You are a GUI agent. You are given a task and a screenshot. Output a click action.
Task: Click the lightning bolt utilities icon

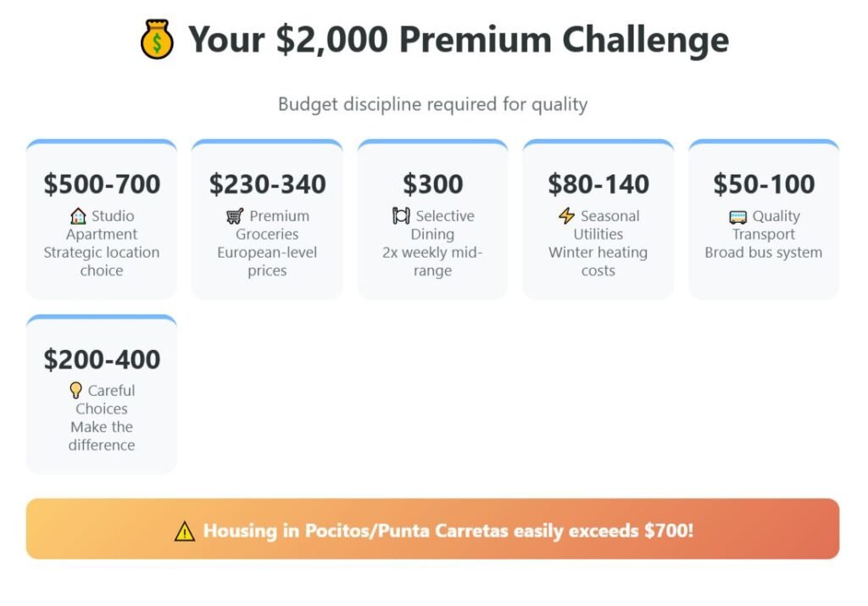click(566, 216)
